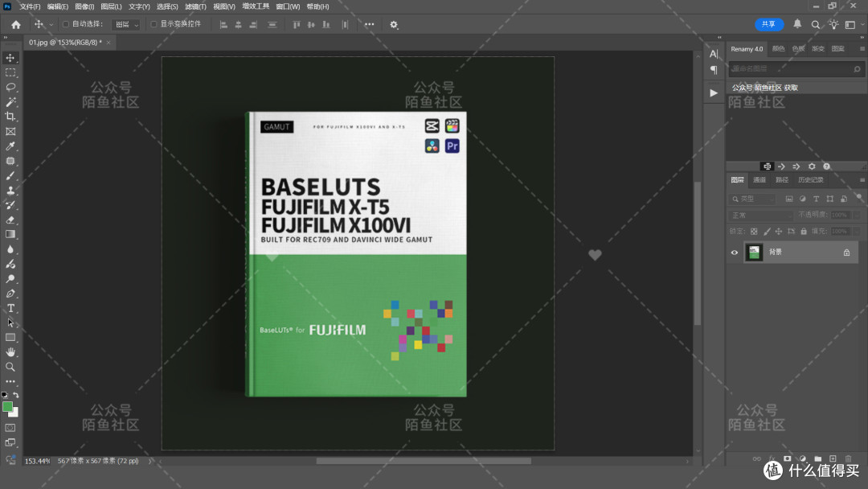Click the 背景 layer thumbnail
The width and height of the screenshot is (868, 489).
[x=754, y=253]
